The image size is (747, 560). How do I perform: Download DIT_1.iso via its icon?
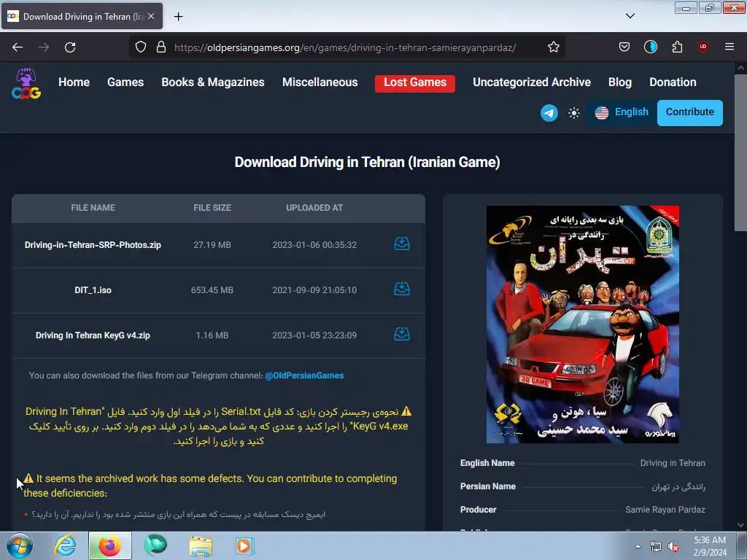402,289
